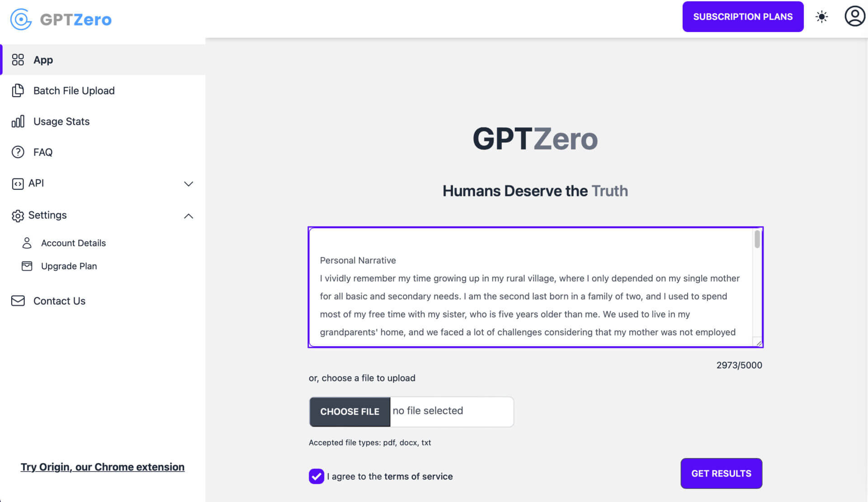
Task: Click the CHOOSE FILE button
Action: [350, 411]
